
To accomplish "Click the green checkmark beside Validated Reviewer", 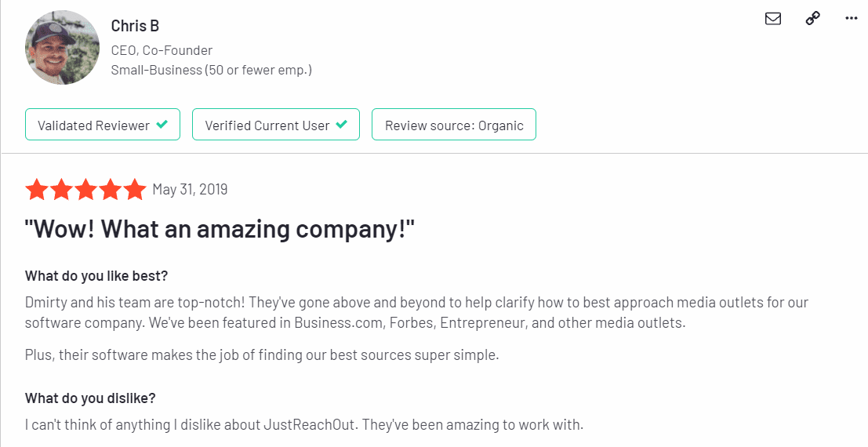I will [x=162, y=125].
